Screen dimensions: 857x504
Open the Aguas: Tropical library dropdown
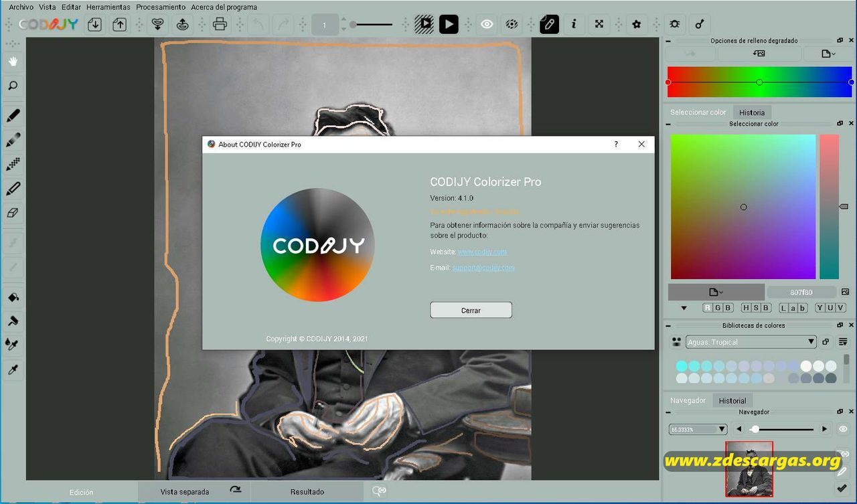click(751, 342)
